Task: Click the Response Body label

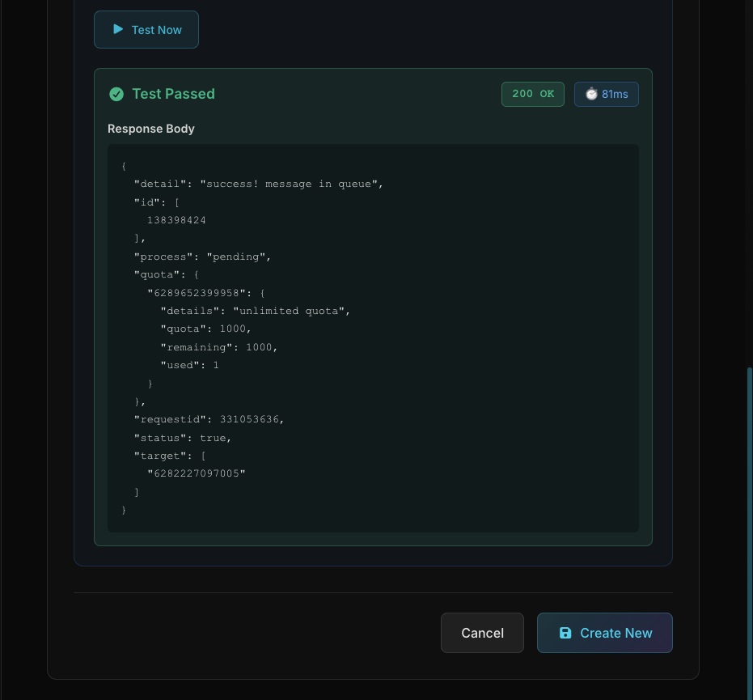Action: 151,129
